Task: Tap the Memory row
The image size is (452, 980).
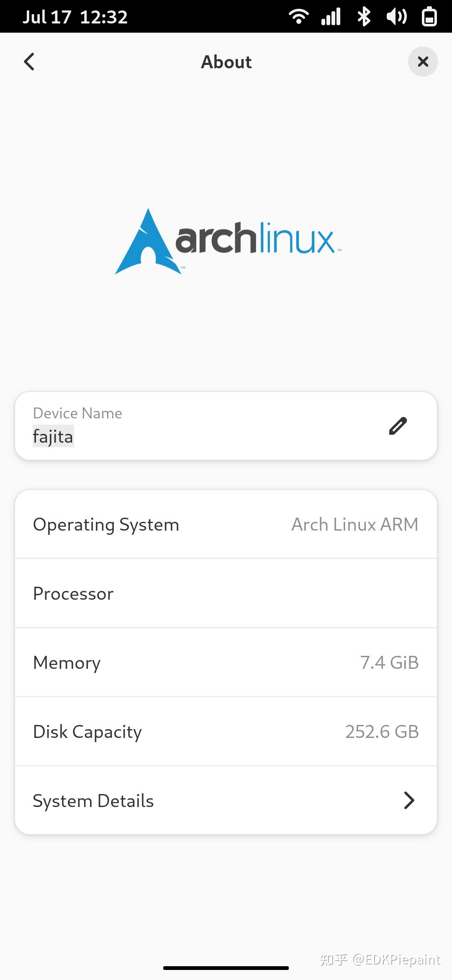Action: pyautogui.click(x=226, y=663)
